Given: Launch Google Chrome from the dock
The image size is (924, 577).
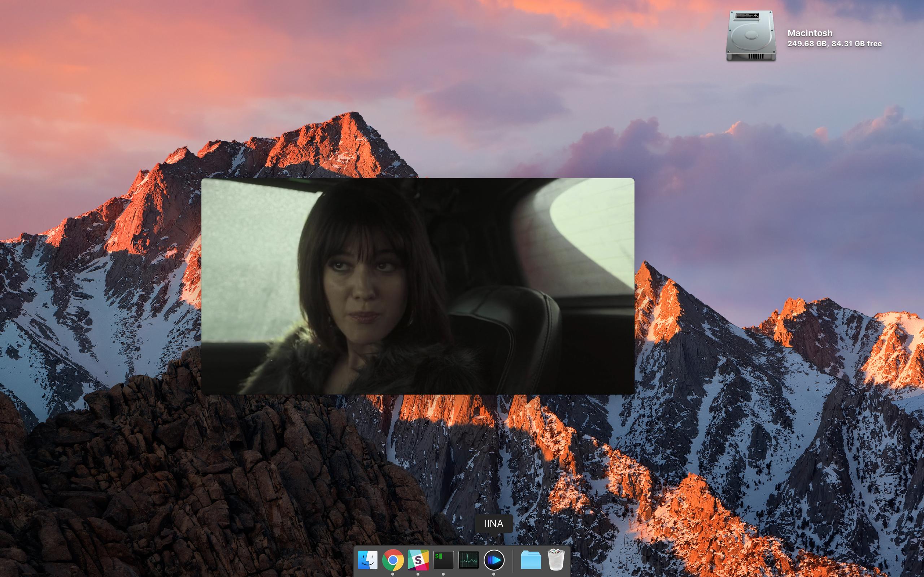Looking at the screenshot, I should 393,560.
